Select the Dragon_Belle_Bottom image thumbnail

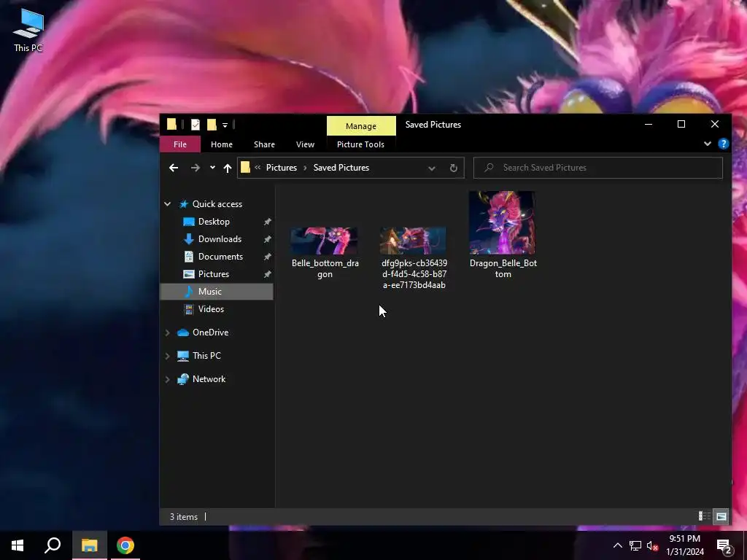click(x=502, y=222)
